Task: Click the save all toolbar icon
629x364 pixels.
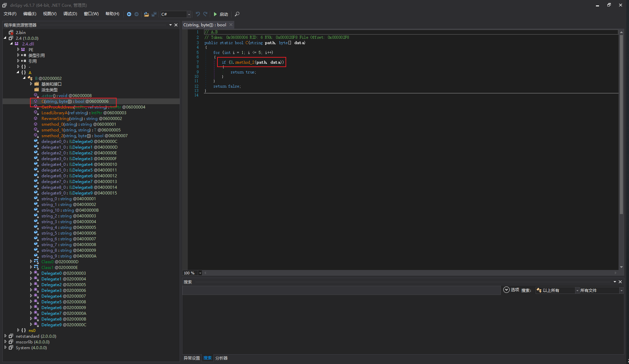Action: pyautogui.click(x=154, y=14)
